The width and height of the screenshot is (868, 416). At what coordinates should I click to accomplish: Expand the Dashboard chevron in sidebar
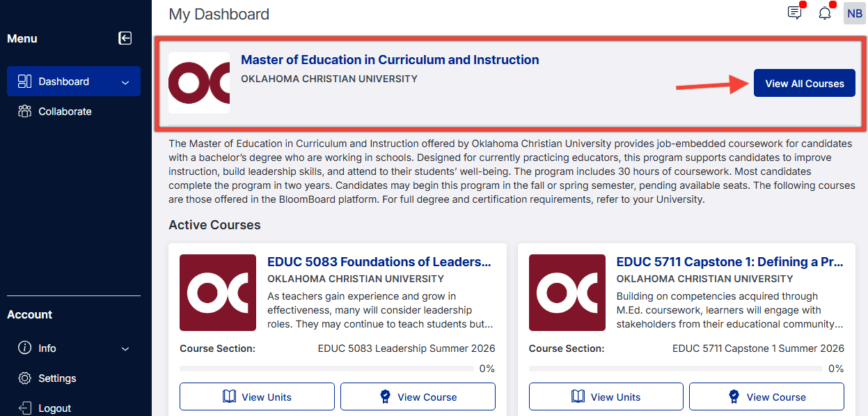click(125, 82)
